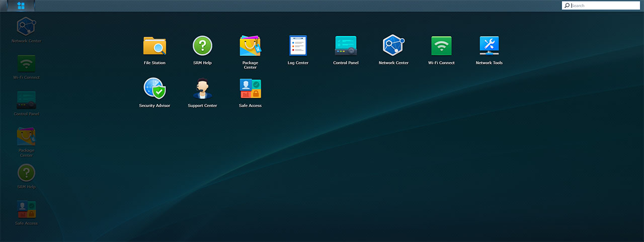Click into the Search text field
The image size is (644, 242).
(604, 6)
